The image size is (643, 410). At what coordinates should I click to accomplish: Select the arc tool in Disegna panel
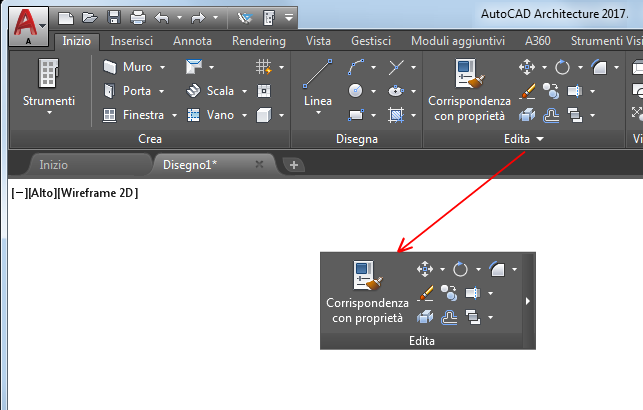(356, 67)
